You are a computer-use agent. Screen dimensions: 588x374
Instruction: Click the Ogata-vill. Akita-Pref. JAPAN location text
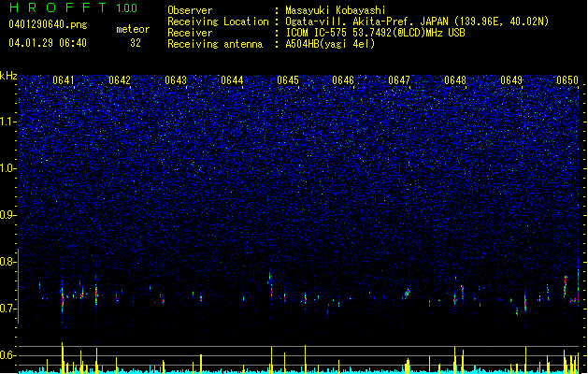[x=417, y=22]
